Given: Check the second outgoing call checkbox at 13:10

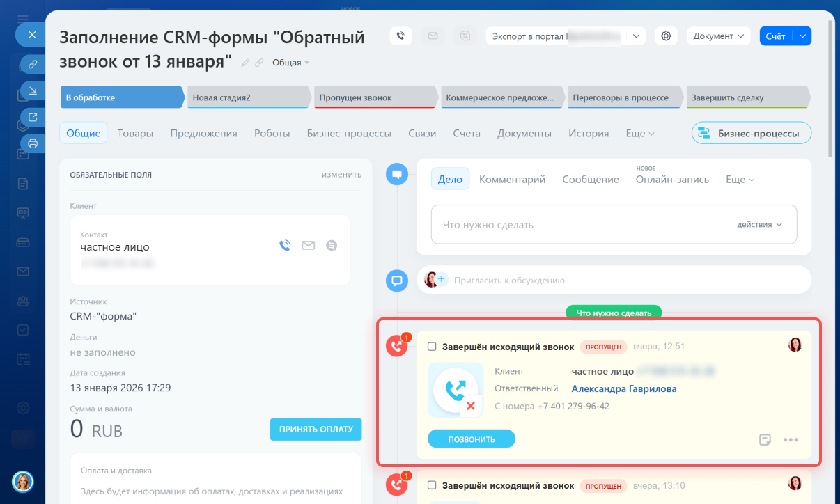Looking at the screenshot, I should click(432, 485).
